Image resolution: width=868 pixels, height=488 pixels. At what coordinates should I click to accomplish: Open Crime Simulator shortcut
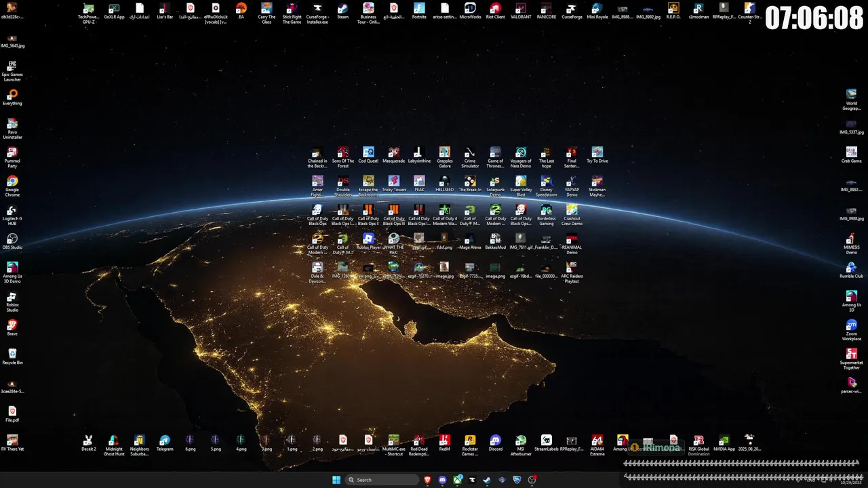point(470,157)
